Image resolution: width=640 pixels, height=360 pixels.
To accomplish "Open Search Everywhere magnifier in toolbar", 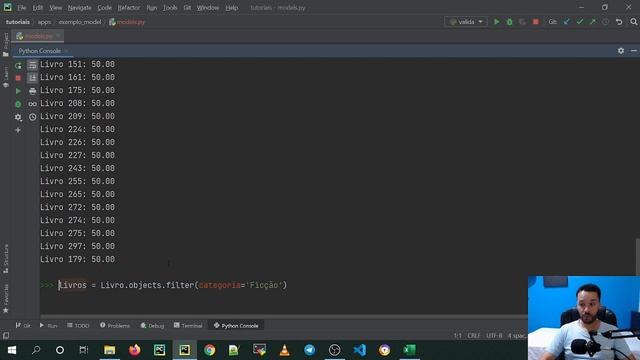I will coord(633,22).
